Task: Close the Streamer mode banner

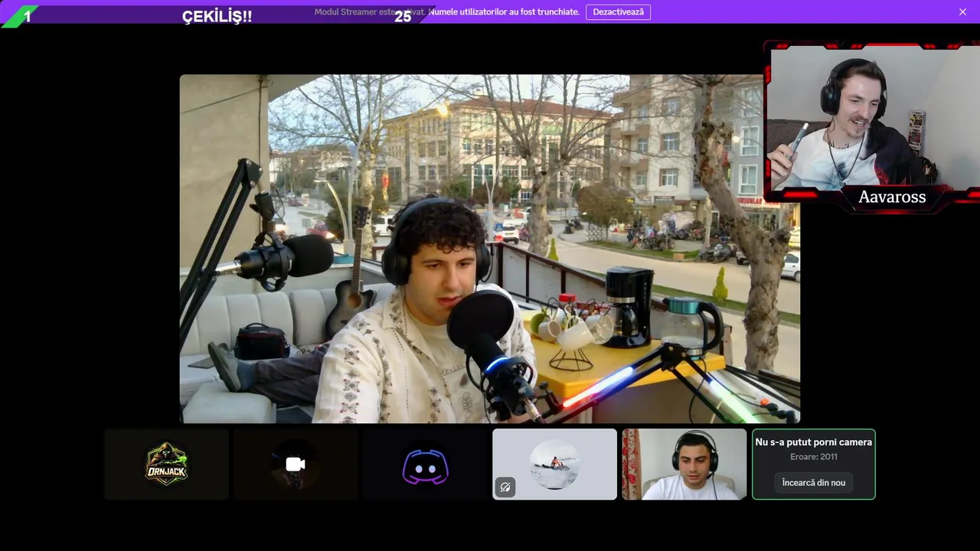Action: [x=962, y=11]
